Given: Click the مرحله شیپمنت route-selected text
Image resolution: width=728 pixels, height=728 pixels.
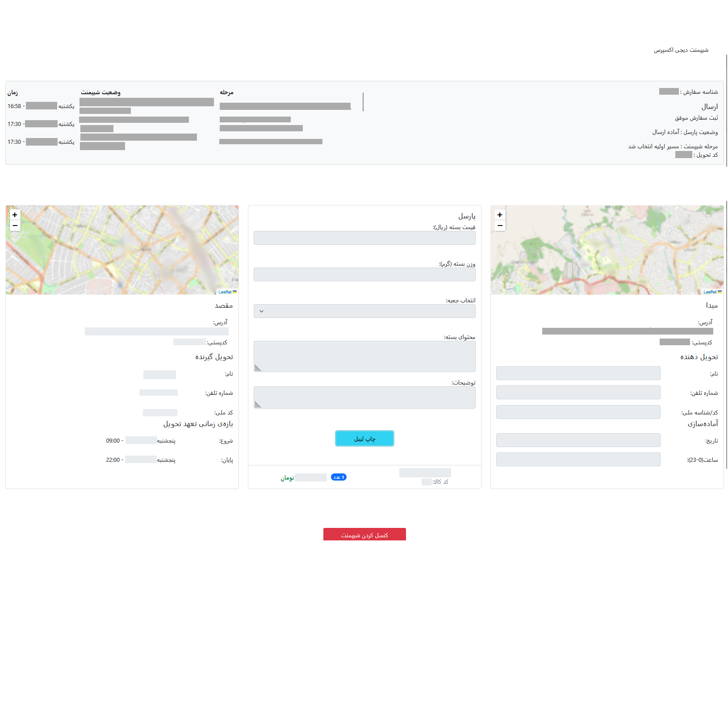Looking at the screenshot, I should [x=673, y=146].
